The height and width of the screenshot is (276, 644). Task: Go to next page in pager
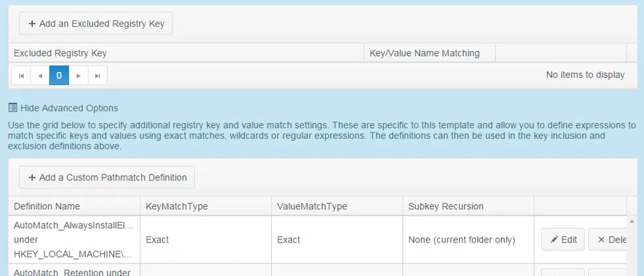[x=78, y=75]
